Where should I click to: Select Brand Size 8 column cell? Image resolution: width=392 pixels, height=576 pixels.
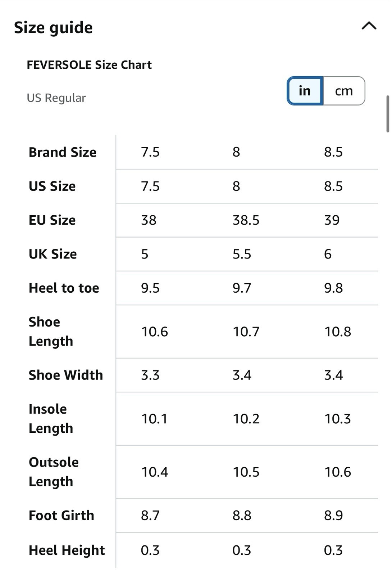pos(236,152)
